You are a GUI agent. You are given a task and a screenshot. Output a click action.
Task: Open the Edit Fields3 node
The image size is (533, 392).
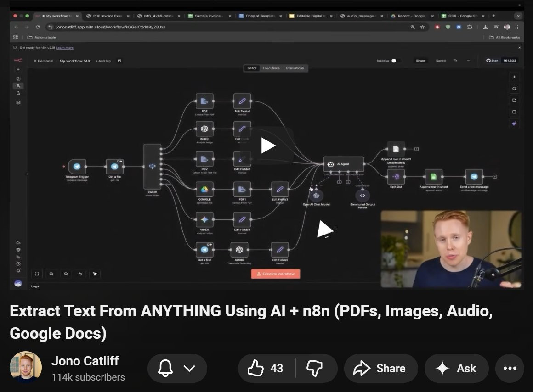(280, 189)
